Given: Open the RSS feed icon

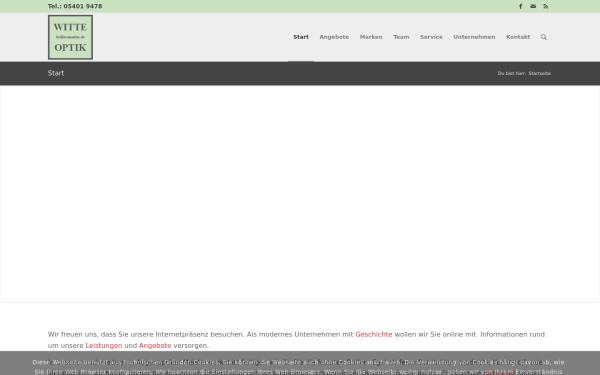Looking at the screenshot, I should tap(546, 6).
